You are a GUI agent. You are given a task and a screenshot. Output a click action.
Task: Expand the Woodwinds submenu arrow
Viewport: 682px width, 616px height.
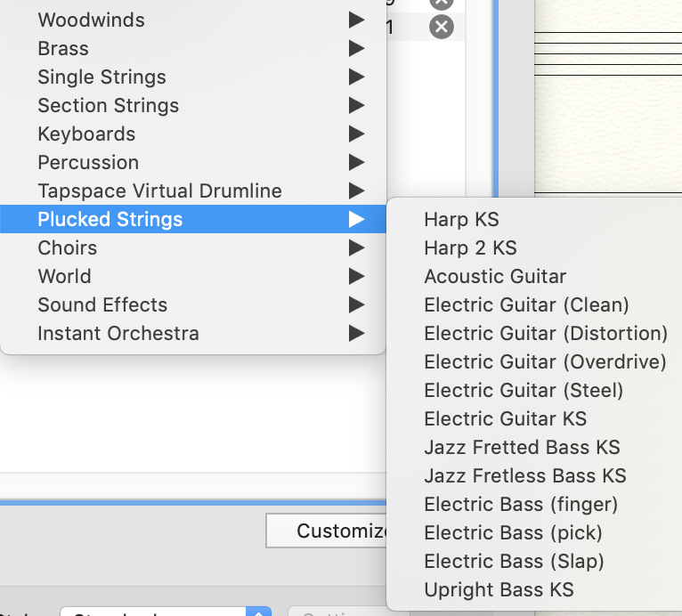(x=356, y=20)
